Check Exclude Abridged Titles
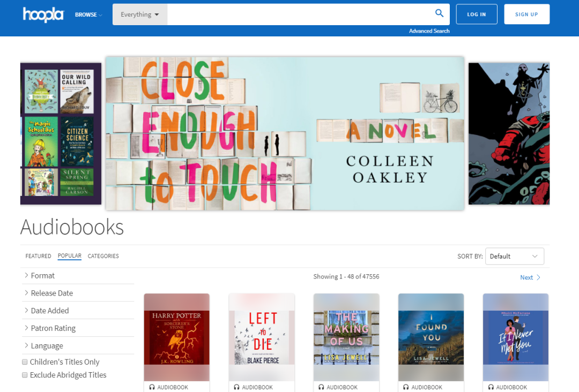This screenshot has width=579, height=392. point(25,375)
